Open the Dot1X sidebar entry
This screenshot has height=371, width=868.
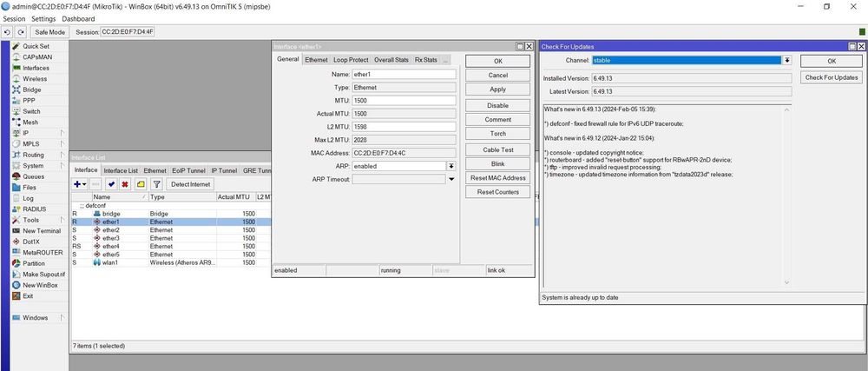[32, 242]
